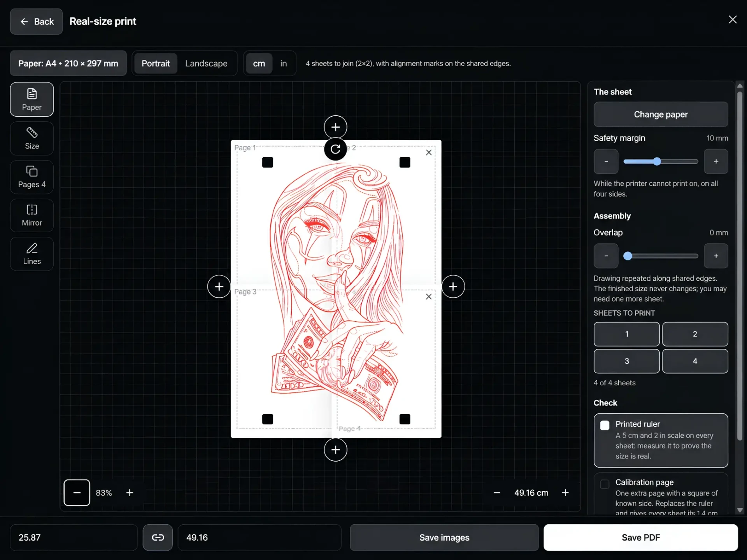Click the width field showing 25.87
The width and height of the screenshot is (747, 560).
(x=74, y=537)
